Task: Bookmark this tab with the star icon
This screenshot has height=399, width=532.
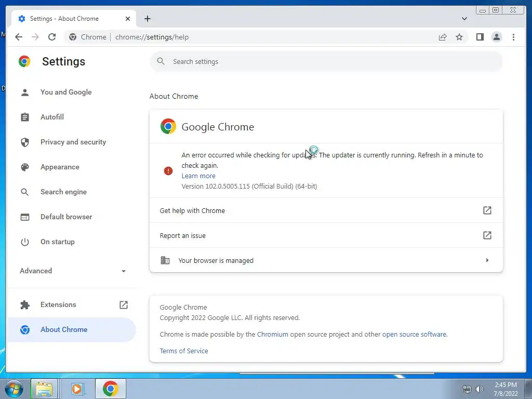Action: [459, 37]
